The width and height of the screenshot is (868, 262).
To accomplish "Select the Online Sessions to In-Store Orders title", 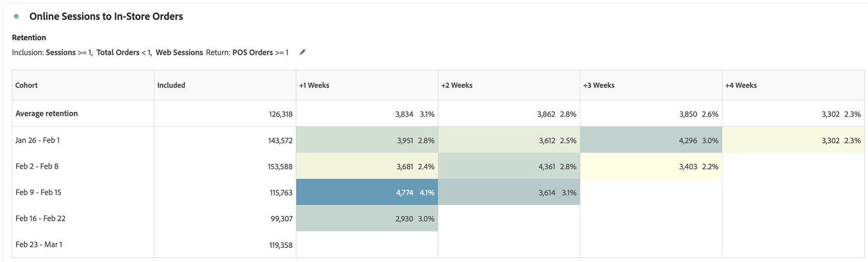I will point(106,16).
